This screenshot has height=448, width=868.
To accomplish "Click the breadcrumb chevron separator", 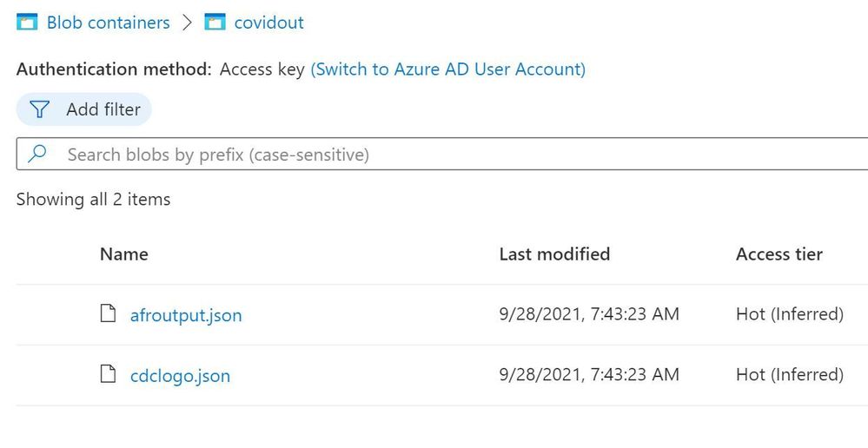I will 187,23.
